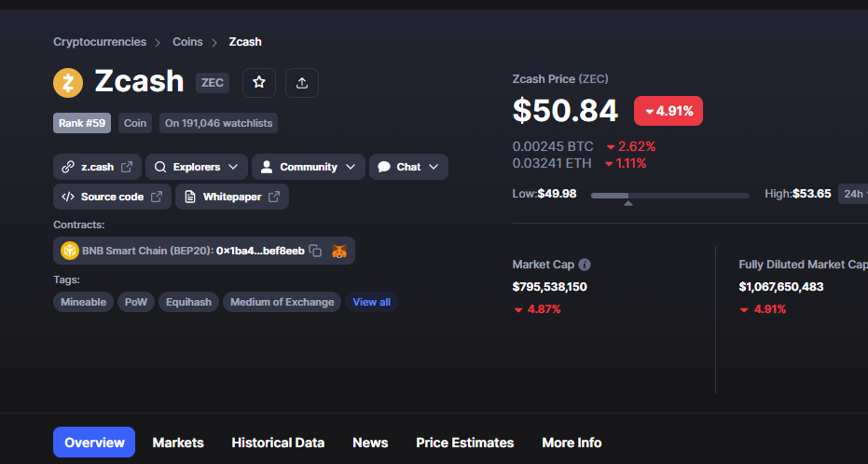
Task: Expand the Community dropdown
Action: tap(309, 167)
